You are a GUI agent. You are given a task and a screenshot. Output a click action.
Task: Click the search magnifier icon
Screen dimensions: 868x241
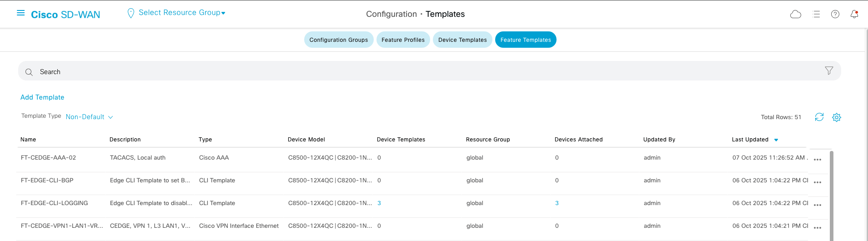click(x=29, y=72)
